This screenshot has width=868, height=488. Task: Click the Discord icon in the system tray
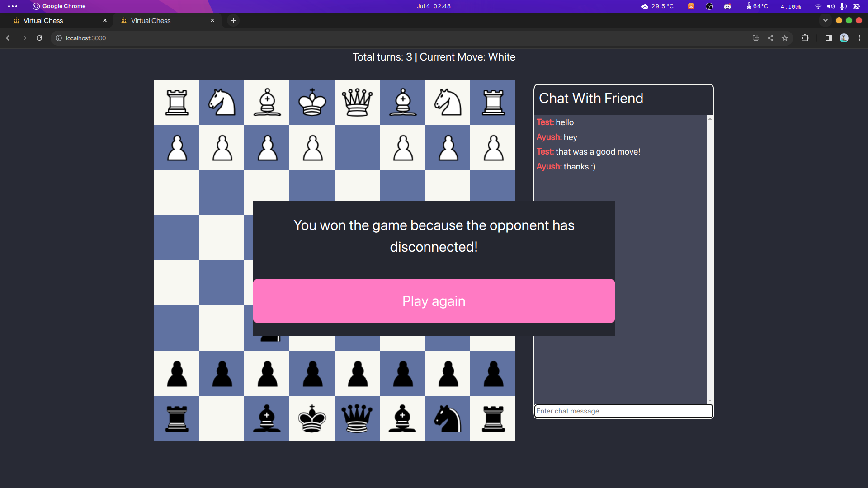coord(727,6)
